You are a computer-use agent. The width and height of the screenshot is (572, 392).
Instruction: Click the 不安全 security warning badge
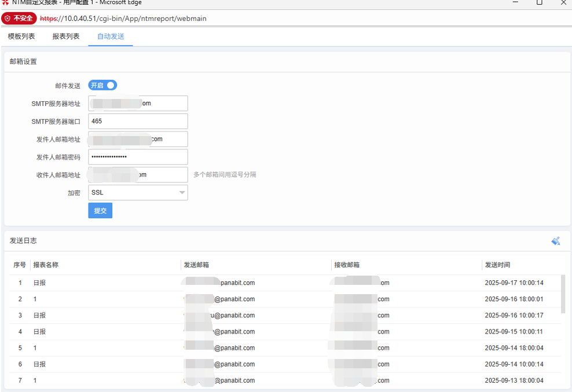coord(19,19)
